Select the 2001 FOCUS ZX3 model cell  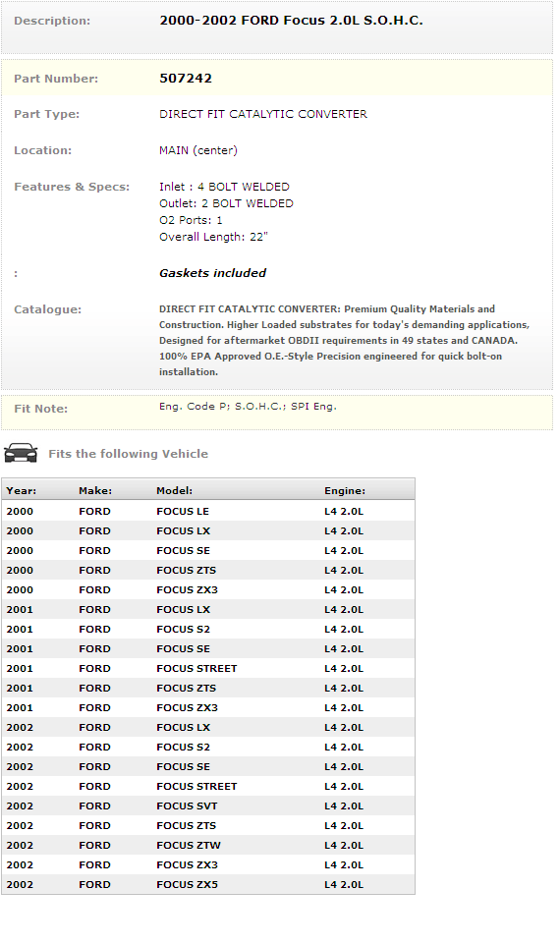point(188,708)
